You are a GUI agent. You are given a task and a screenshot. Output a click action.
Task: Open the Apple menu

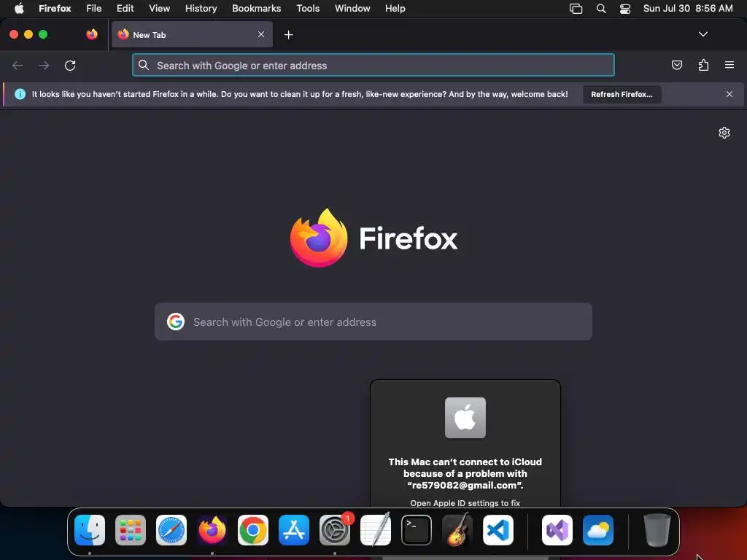[x=19, y=9]
